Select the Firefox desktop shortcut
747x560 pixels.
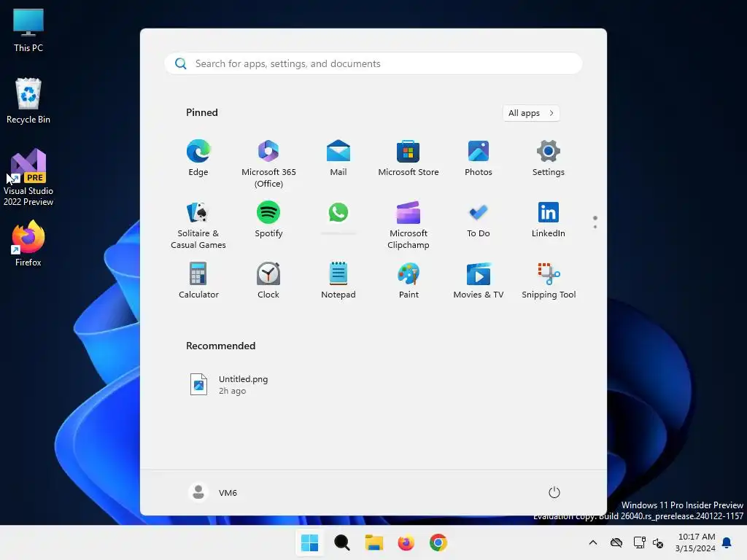tap(28, 244)
